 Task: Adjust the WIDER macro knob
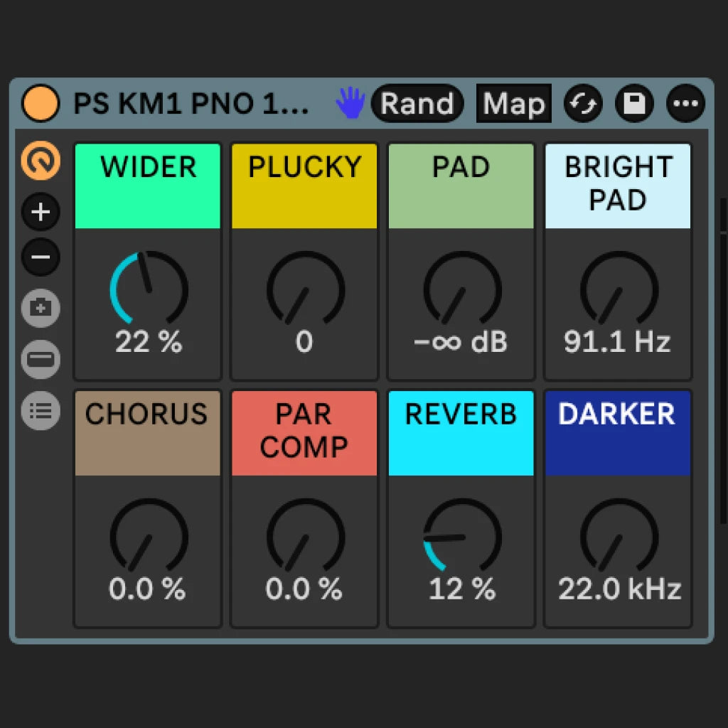147,291
